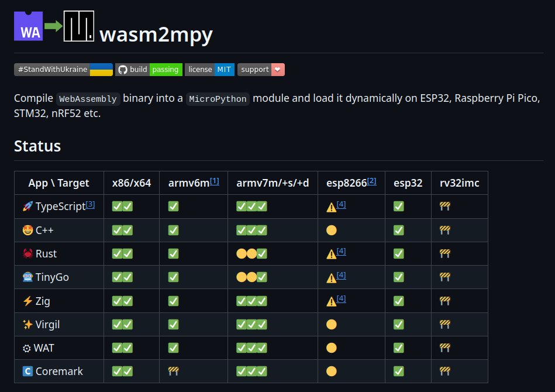555x392 pixels.
Task: Click the rv32imc column header
Action: click(x=460, y=183)
